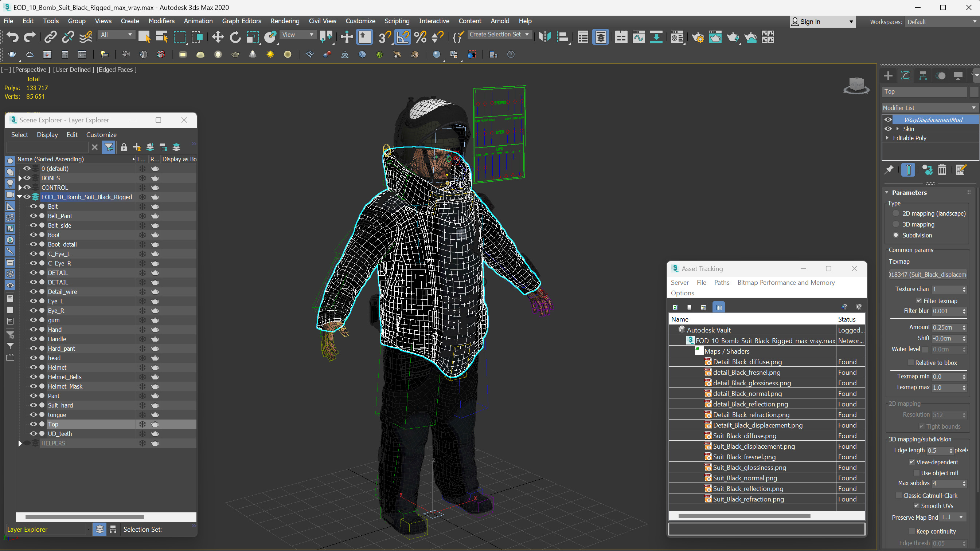Open the Curve Editor icon
The width and height of the screenshot is (980, 551).
639,37
